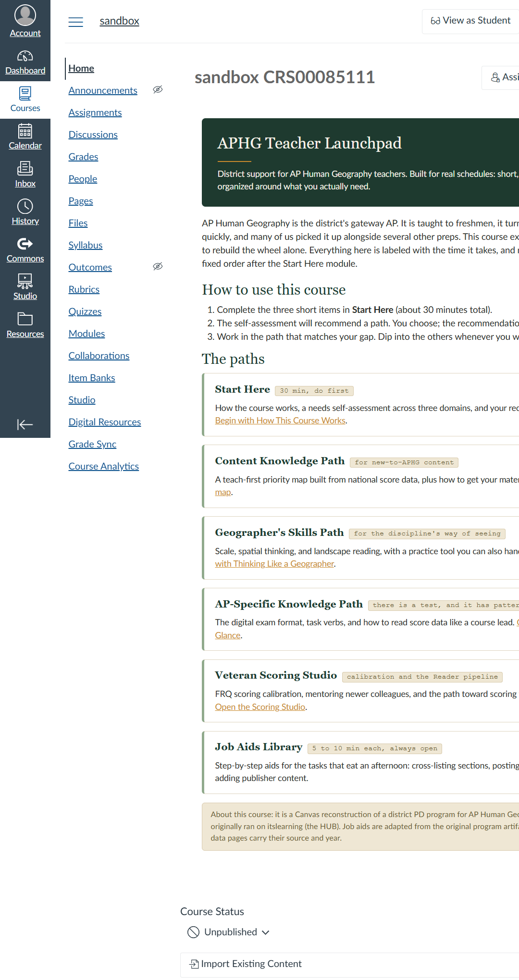Click the 'for new-to-APHG content' tag

click(x=404, y=462)
